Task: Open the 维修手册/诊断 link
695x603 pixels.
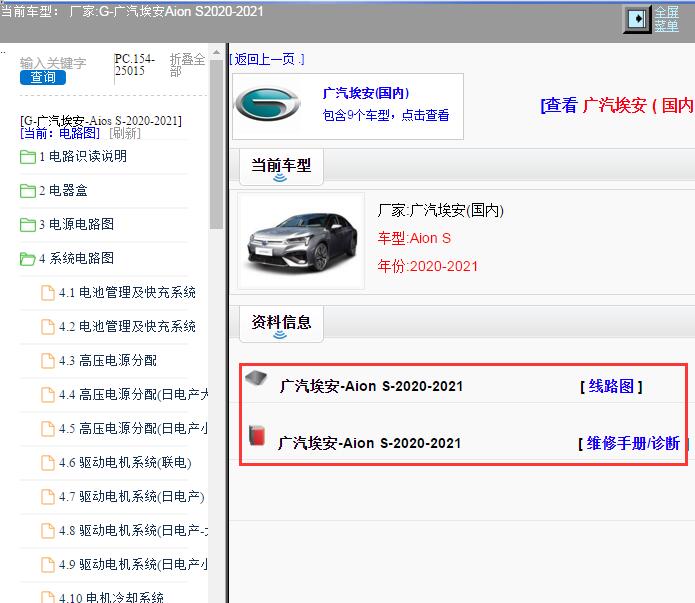Action: pyautogui.click(x=633, y=443)
